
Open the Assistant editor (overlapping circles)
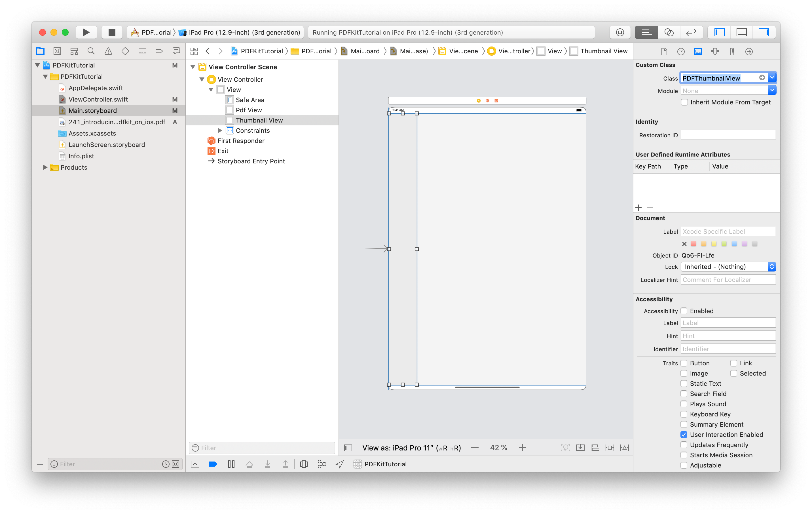point(669,32)
